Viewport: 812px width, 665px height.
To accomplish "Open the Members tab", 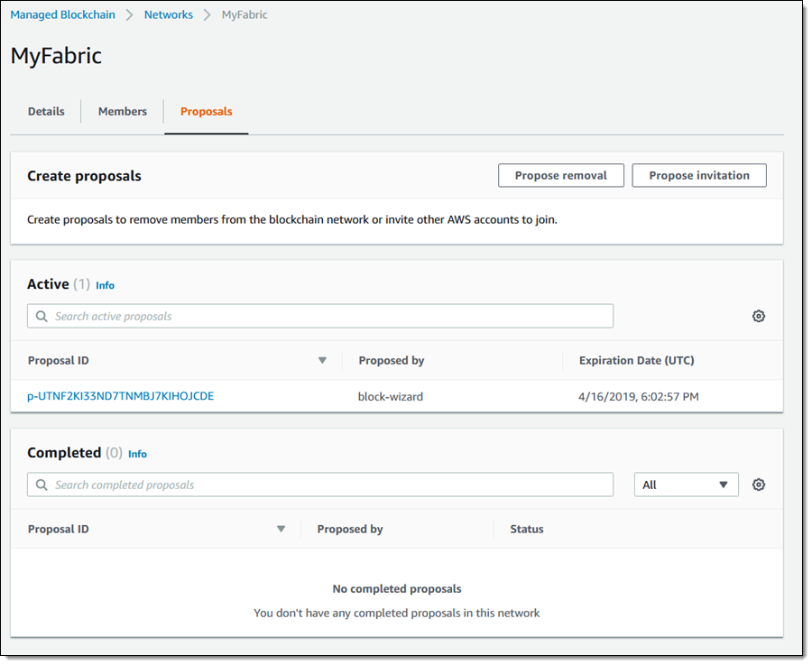I will tap(123, 112).
